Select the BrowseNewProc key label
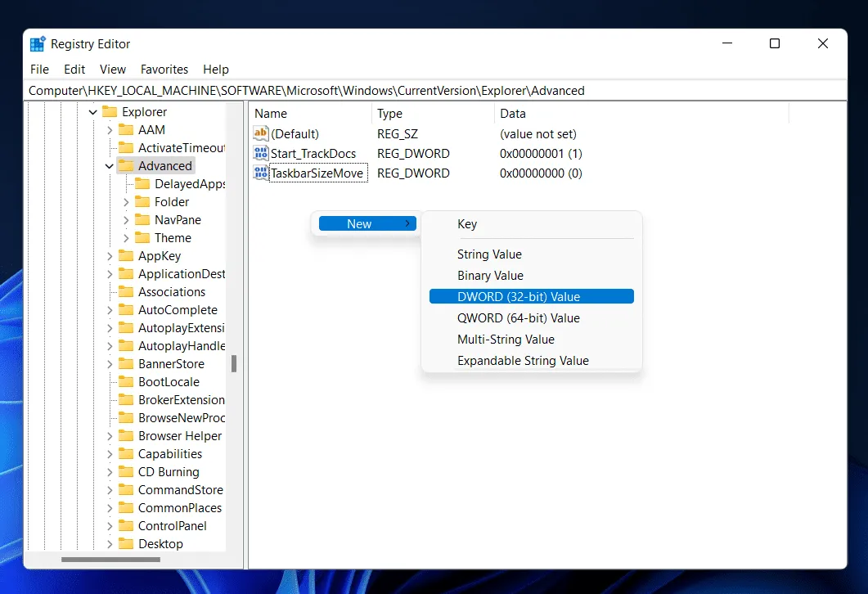 pos(182,418)
